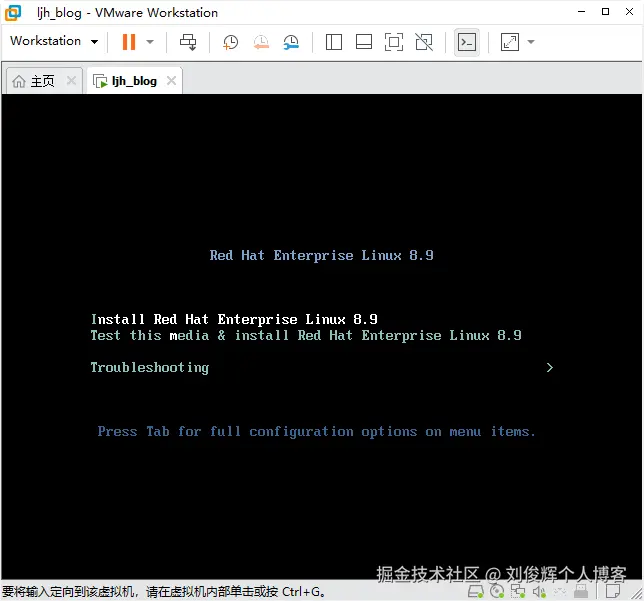Toggle the thumbnail bar view
Image resolution: width=644 pixels, height=601 pixels.
tap(364, 42)
